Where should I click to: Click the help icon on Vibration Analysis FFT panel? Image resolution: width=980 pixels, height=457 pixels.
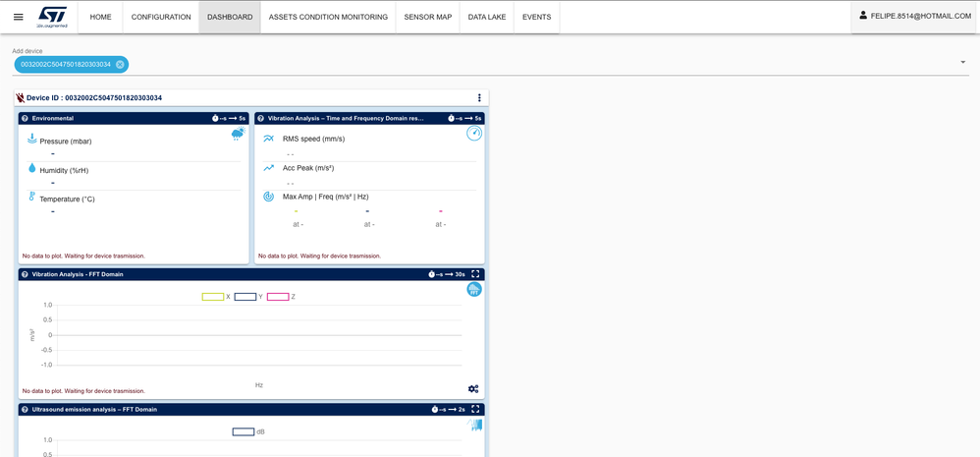pos(25,274)
